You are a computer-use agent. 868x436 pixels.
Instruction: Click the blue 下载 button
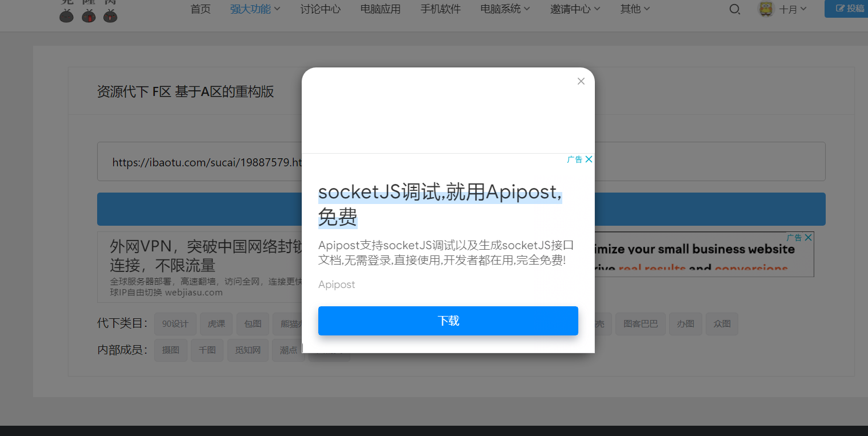pyautogui.click(x=448, y=321)
